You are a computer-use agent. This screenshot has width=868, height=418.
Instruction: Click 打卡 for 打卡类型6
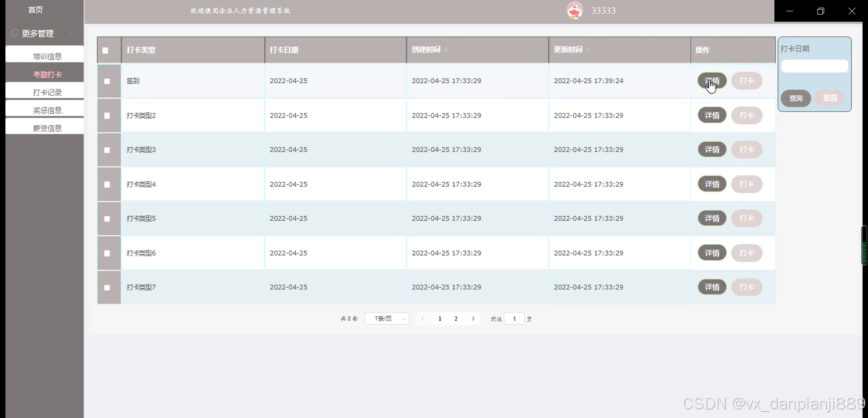[746, 253]
